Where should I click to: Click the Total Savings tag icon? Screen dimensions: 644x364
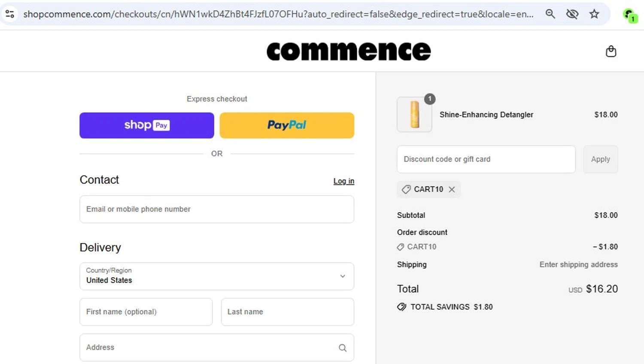click(401, 307)
